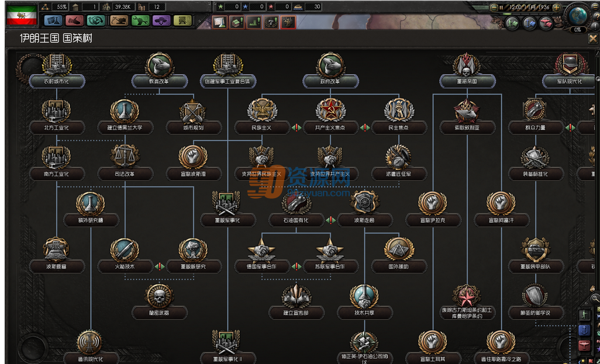
Task: Open the Trade screen with teal arrows icon
Action: (96, 20)
